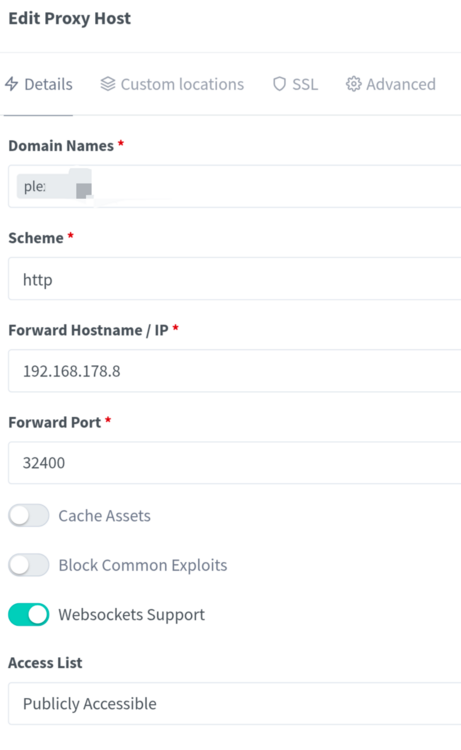Open the Scheme dropdown showing http
Image resolution: width=461 pixels, height=750 pixels.
tap(235, 279)
